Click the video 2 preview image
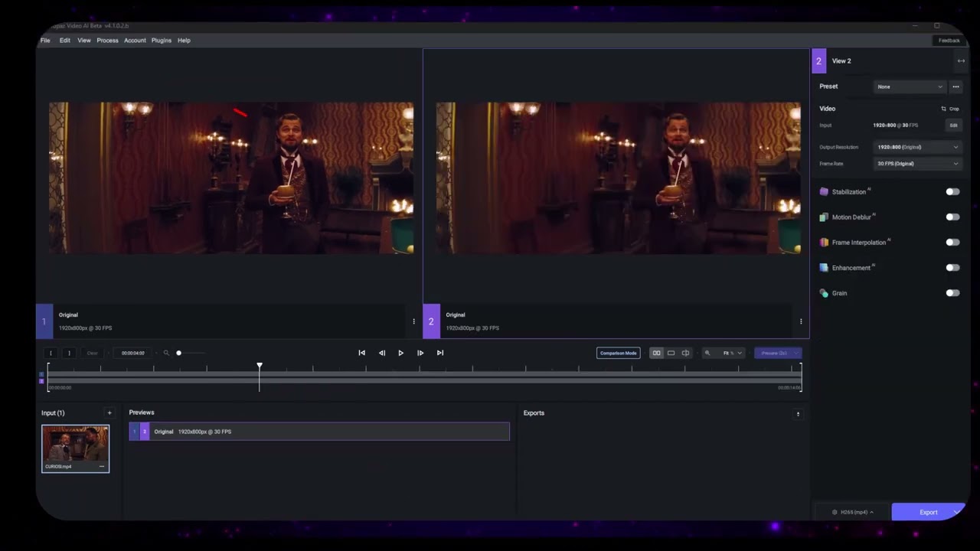This screenshot has width=980, height=551. [x=618, y=178]
